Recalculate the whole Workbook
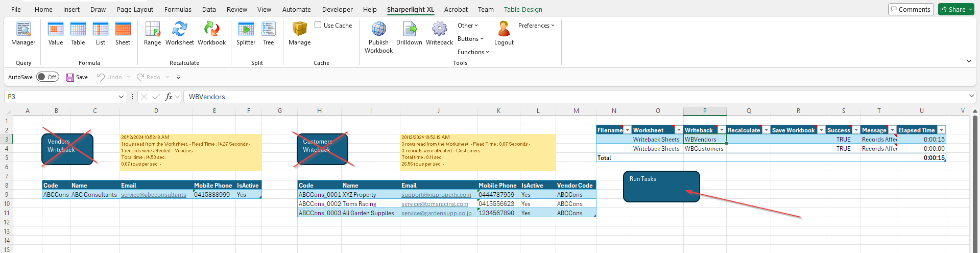The height and width of the screenshot is (253, 980). click(211, 34)
